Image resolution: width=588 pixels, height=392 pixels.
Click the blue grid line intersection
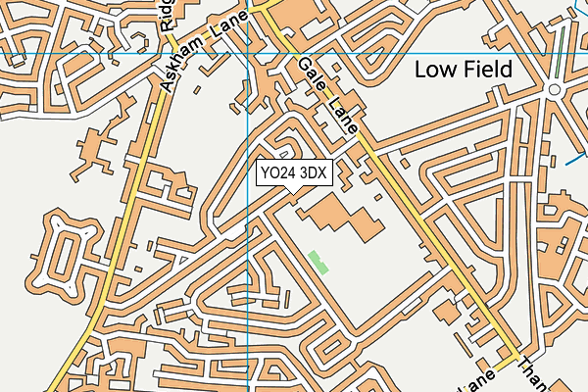click(x=248, y=53)
